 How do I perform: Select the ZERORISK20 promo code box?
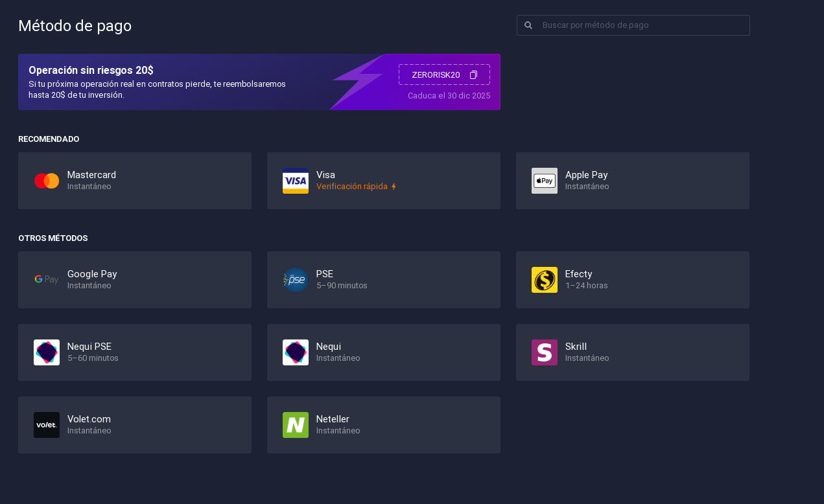coord(436,75)
